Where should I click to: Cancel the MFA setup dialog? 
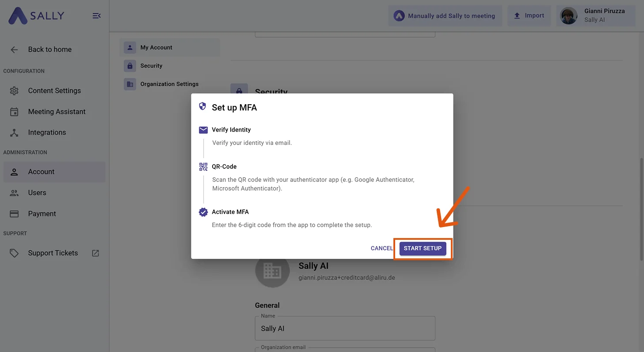(x=382, y=248)
